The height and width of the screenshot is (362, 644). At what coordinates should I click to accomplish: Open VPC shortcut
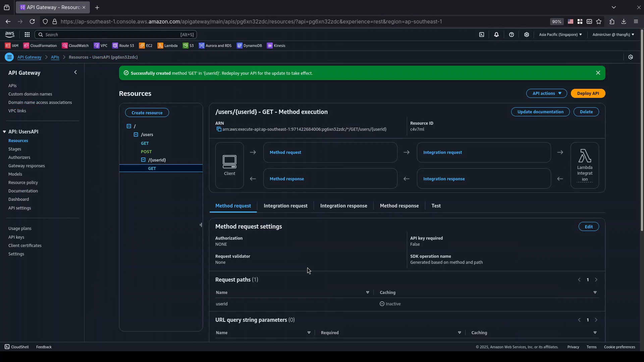click(x=101, y=46)
